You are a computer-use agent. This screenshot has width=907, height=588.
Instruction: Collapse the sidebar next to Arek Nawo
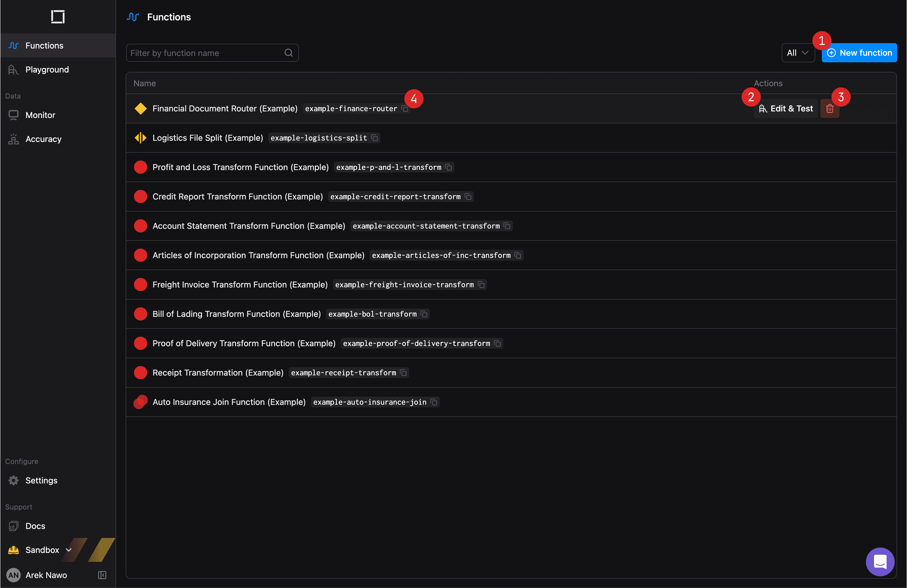coord(101,575)
